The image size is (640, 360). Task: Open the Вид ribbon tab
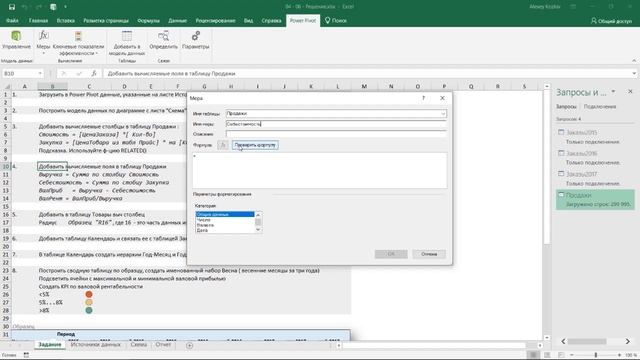[248, 20]
